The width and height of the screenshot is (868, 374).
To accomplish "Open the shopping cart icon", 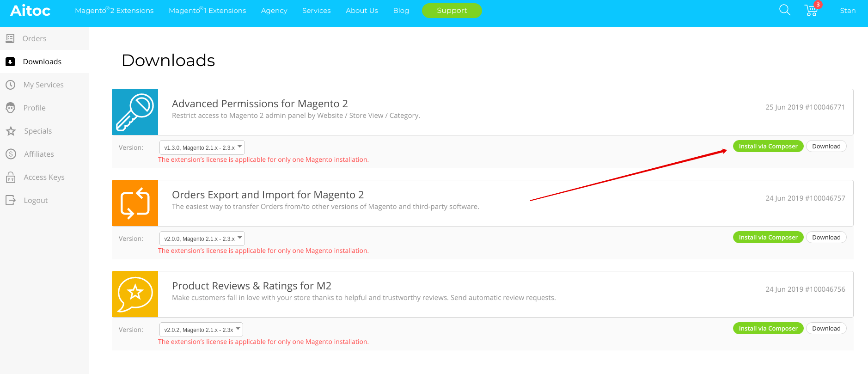I will tap(811, 11).
